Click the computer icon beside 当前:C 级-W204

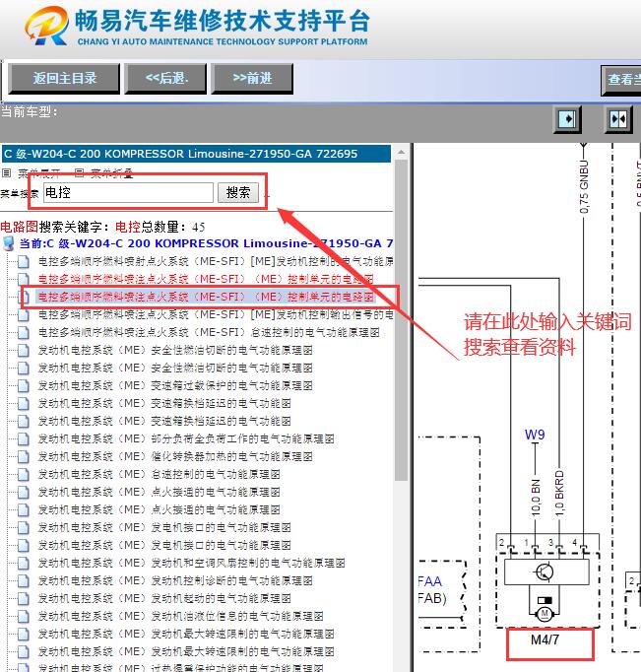point(8,243)
